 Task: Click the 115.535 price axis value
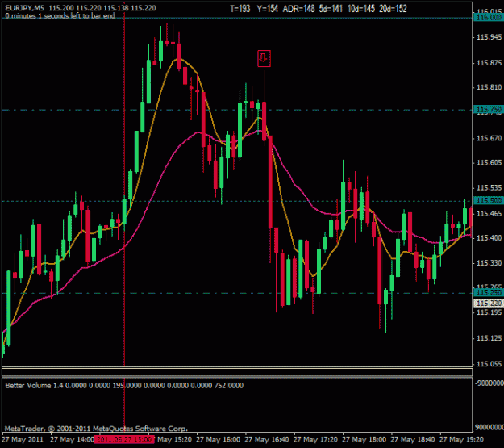click(489, 187)
